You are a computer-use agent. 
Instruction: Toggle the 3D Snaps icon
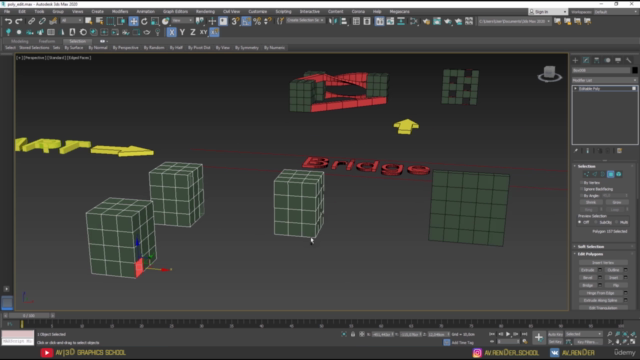[x=235, y=21]
